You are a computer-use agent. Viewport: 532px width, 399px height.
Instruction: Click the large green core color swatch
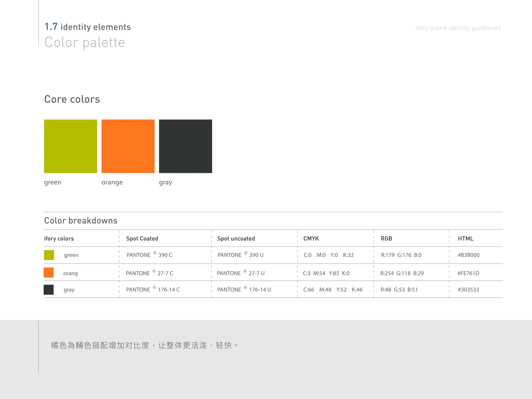click(70, 146)
